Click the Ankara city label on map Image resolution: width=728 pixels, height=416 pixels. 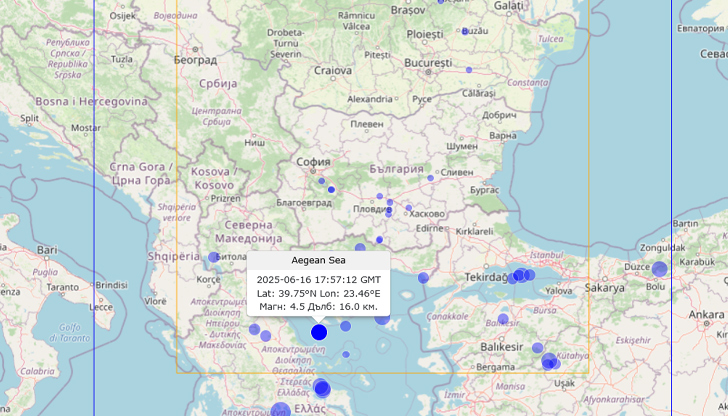pos(706,315)
